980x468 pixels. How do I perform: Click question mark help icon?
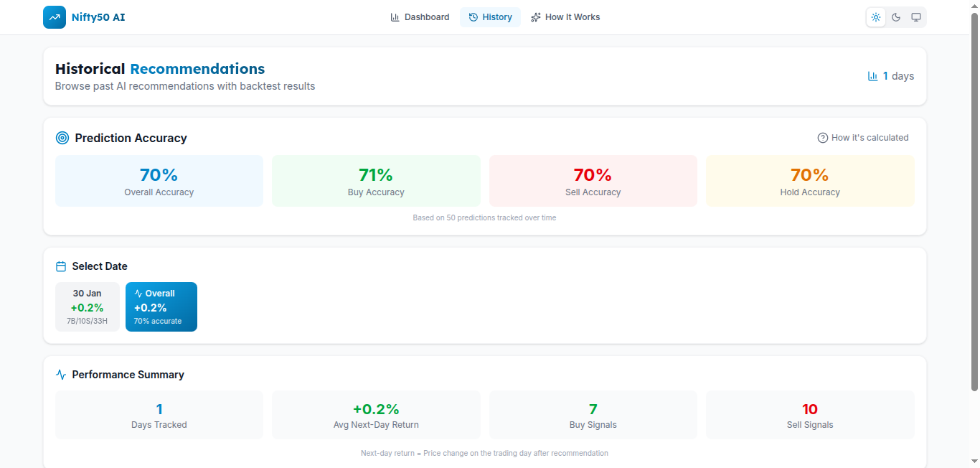tap(823, 138)
